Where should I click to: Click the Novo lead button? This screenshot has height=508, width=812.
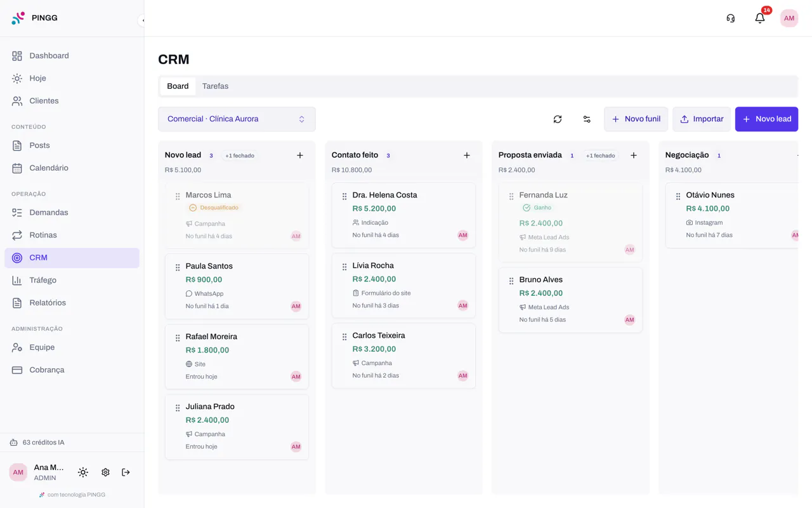(x=766, y=119)
